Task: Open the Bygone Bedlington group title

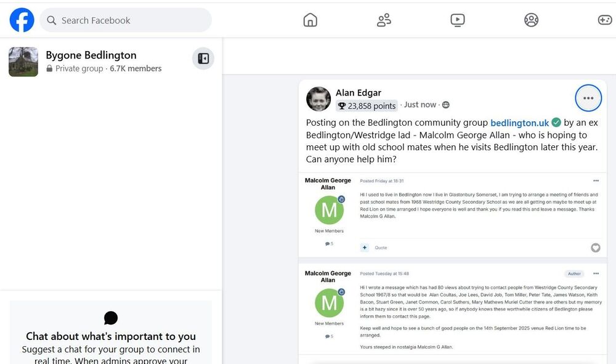Action: (x=91, y=55)
